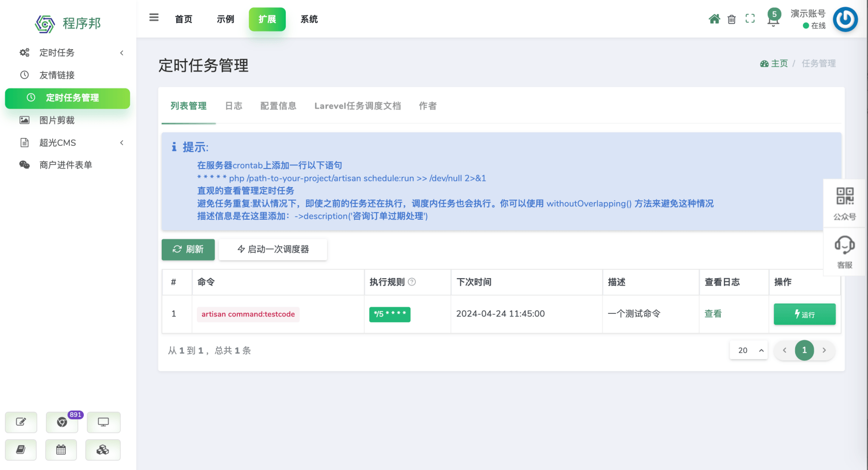This screenshot has width=868, height=470.
Task: Expand the 超光CMS sidebar menu
Action: pyautogui.click(x=68, y=143)
